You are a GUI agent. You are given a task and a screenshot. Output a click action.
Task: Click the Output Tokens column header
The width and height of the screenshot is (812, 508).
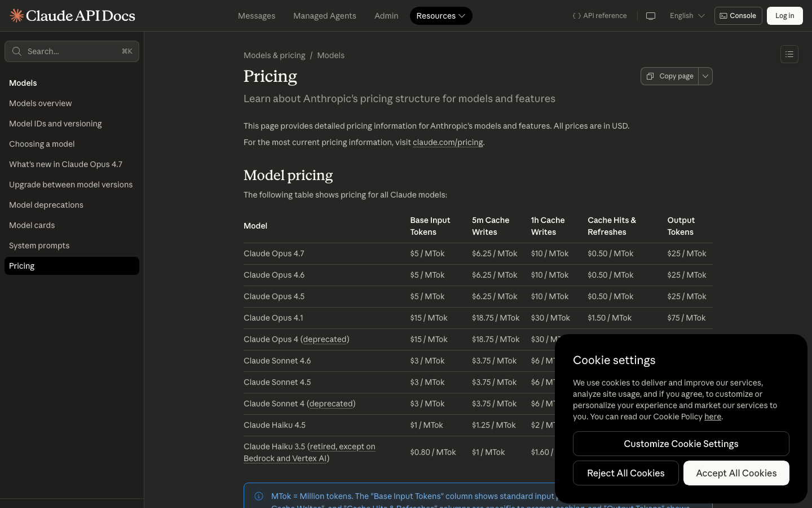coord(681,226)
